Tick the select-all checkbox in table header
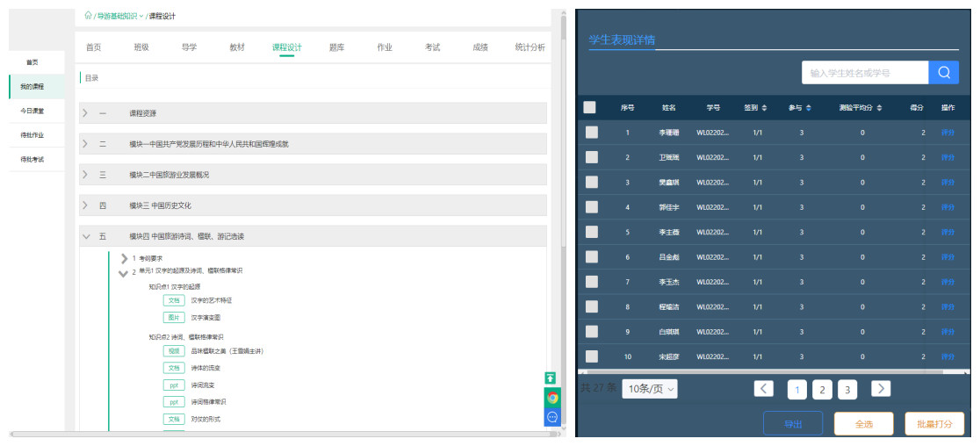Image resolution: width=980 pixels, height=446 pixels. pyautogui.click(x=590, y=108)
